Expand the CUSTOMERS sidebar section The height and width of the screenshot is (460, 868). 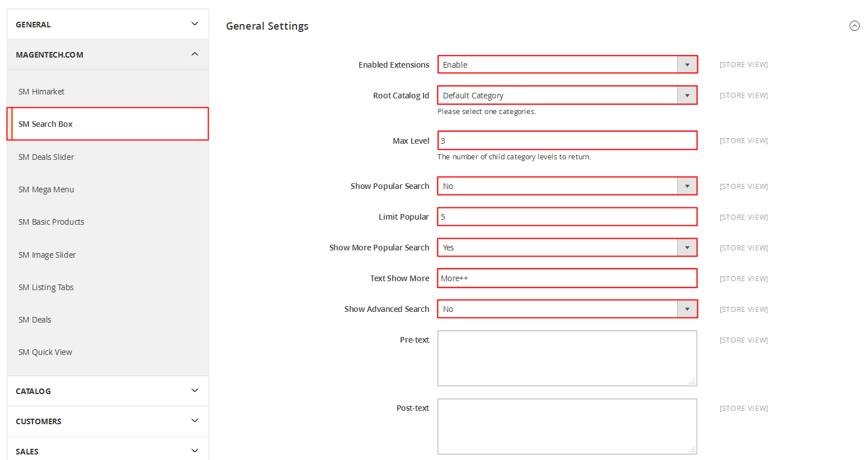pos(108,421)
